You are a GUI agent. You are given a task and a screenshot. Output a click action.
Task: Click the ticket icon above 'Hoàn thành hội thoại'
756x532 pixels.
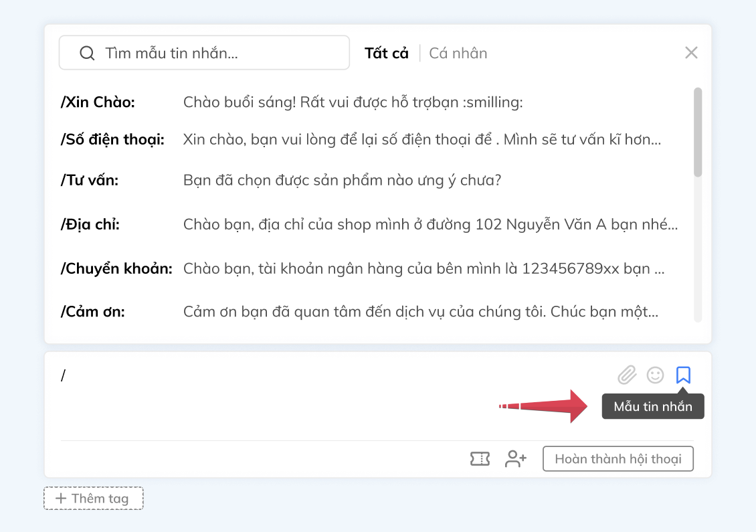[481, 459]
